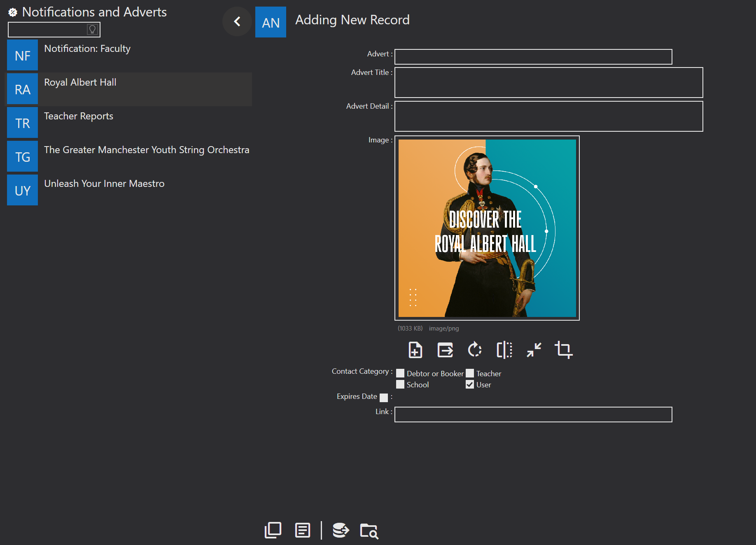Shrink the image with the compress arrows icon
The width and height of the screenshot is (756, 545).
point(534,350)
